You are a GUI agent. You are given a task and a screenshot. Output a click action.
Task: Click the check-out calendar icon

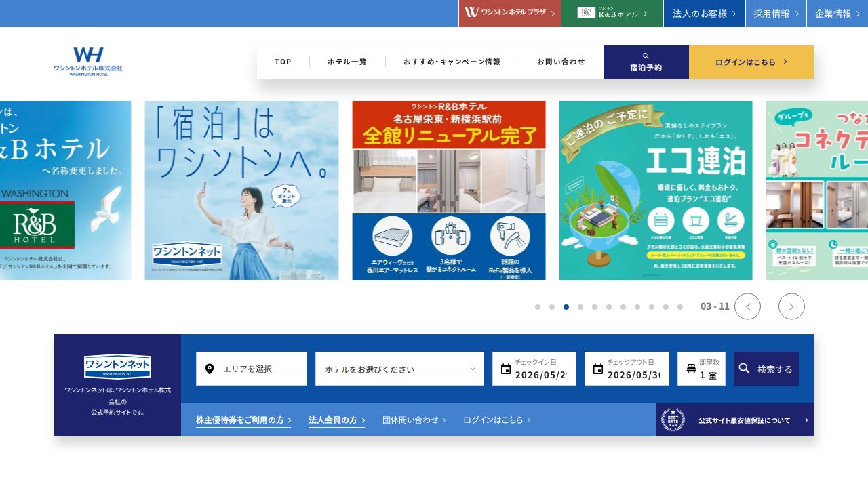597,369
